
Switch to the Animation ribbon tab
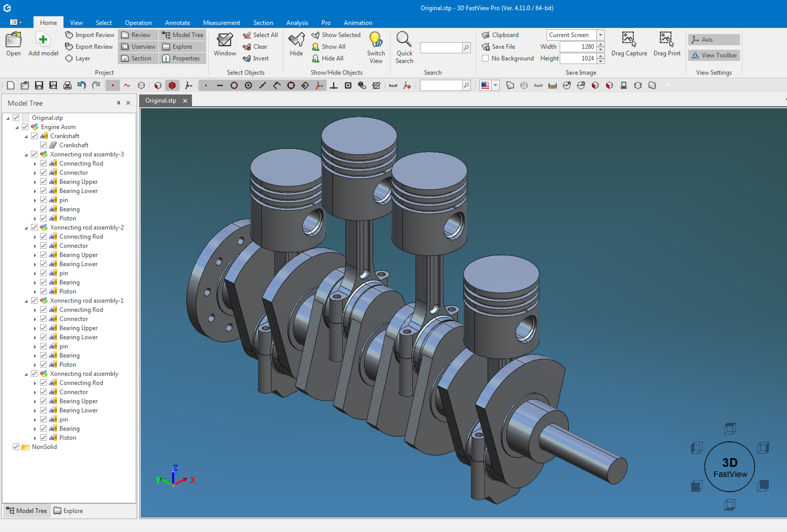[358, 23]
